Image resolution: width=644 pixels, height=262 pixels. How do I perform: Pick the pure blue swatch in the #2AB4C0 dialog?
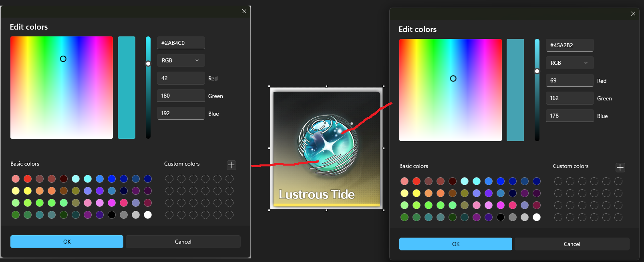click(x=112, y=179)
